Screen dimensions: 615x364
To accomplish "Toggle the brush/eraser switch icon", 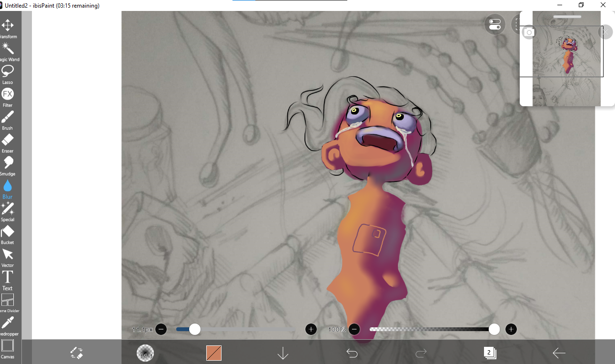I will click(77, 353).
